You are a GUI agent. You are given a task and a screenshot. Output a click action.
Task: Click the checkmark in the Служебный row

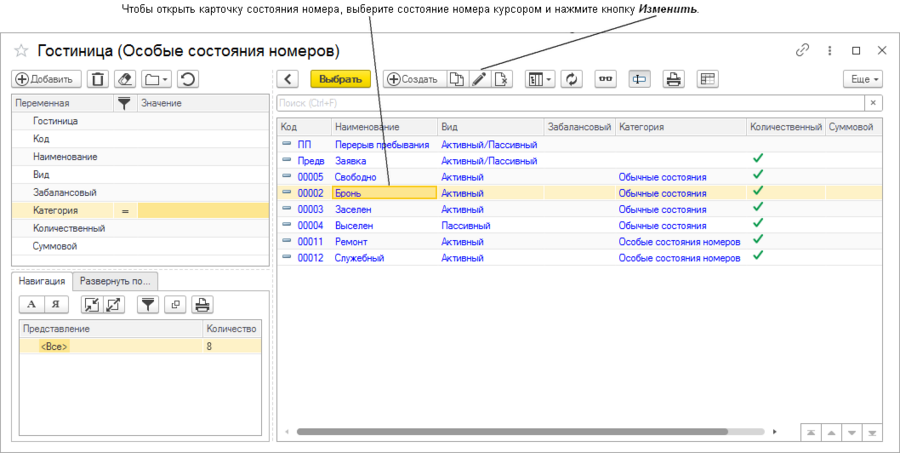click(x=758, y=255)
